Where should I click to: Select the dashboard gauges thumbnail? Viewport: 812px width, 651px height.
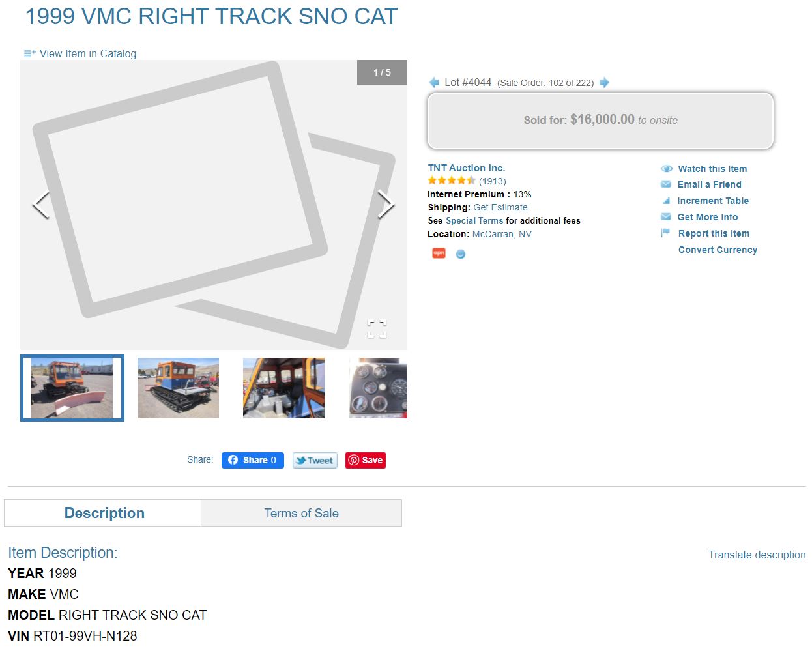[378, 388]
